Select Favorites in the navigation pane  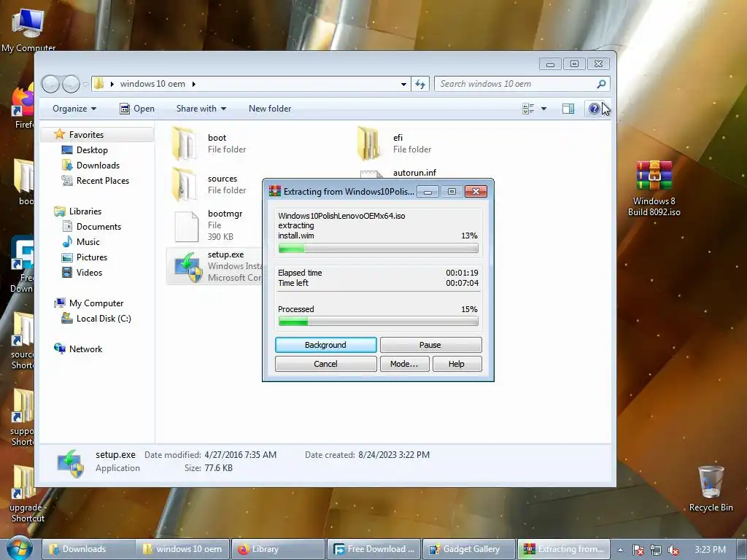[86, 135]
